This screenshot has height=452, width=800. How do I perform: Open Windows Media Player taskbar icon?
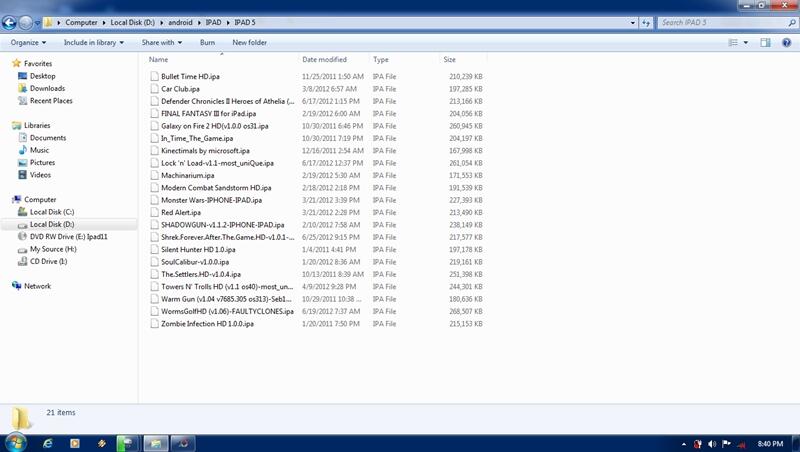[74, 443]
